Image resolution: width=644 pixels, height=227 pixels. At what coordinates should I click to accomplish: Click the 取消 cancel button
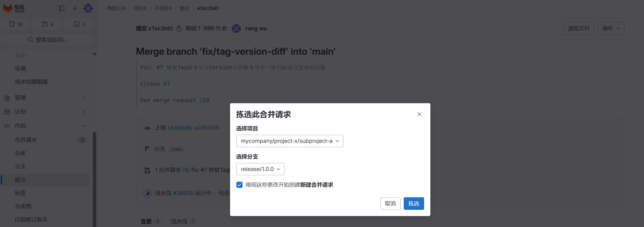(390, 204)
